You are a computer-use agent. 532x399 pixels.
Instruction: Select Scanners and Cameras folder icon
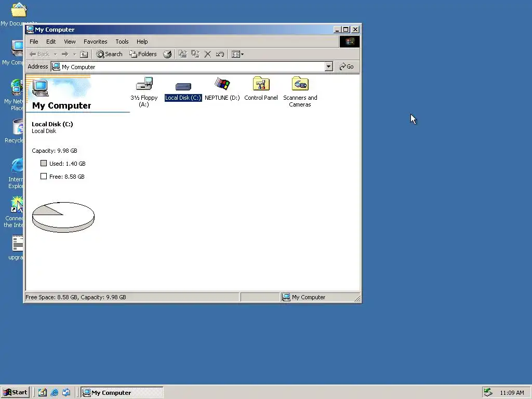(x=300, y=92)
